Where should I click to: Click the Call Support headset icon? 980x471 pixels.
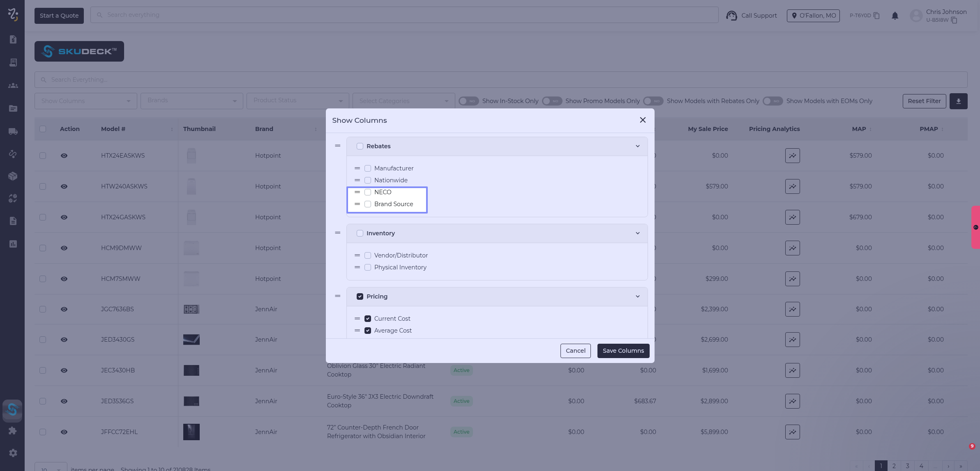pyautogui.click(x=731, y=16)
